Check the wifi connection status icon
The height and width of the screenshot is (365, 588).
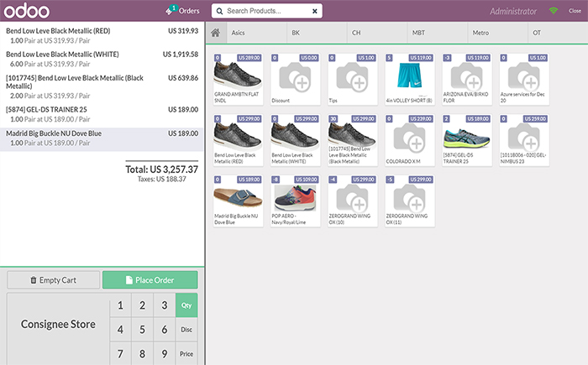[x=553, y=11]
